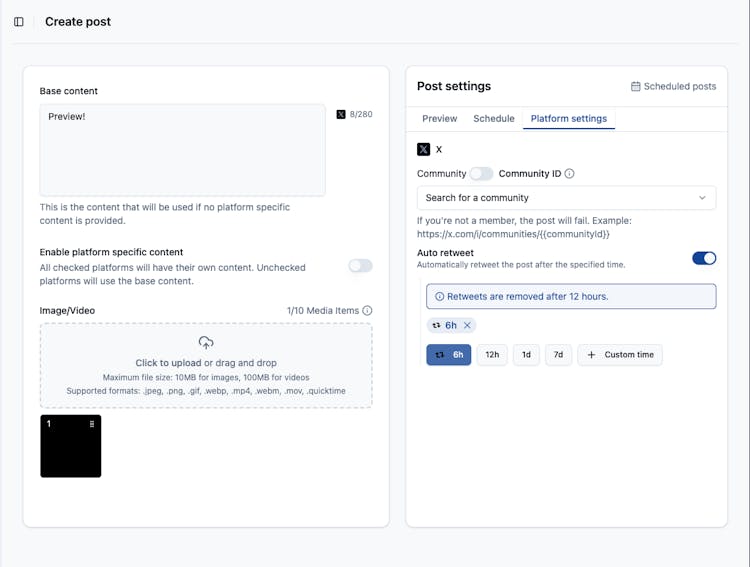This screenshot has height=567, width=750.
Task: Click the '1/10 Media Items' label
Action: point(323,311)
